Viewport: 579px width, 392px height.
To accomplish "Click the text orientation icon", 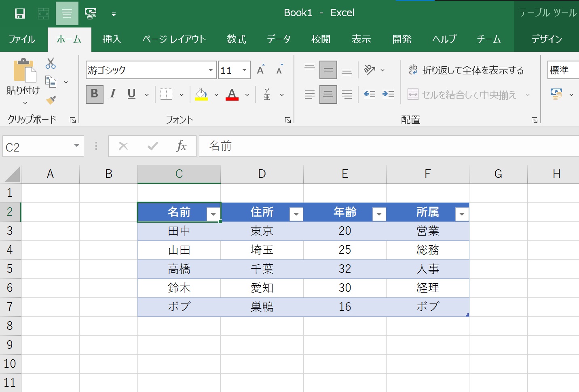I will click(370, 70).
